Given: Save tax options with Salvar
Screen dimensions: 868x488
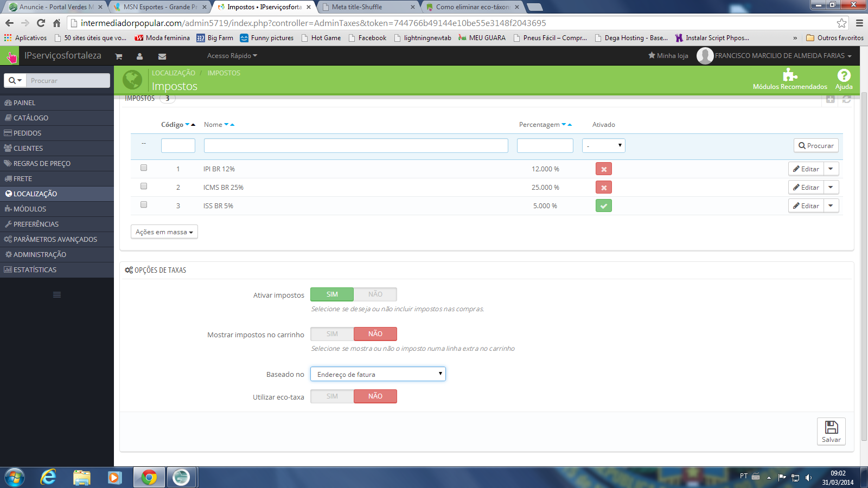Looking at the screenshot, I should pos(831,432).
